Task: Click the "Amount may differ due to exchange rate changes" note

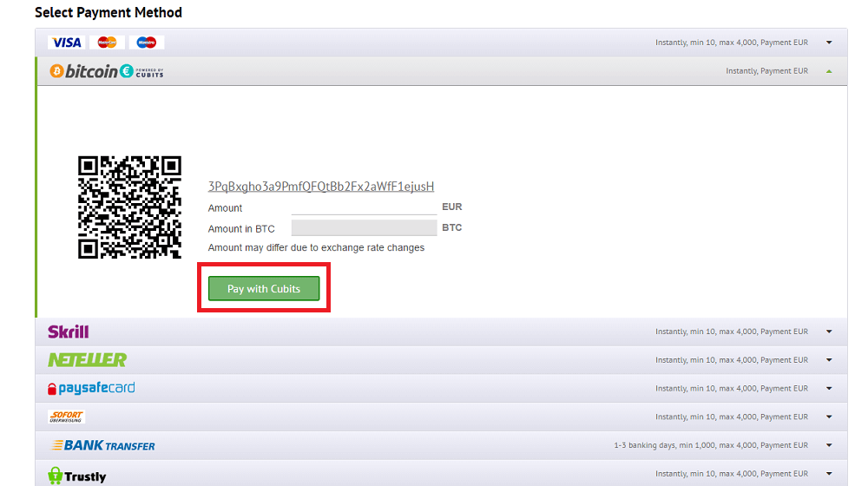Action: point(316,247)
